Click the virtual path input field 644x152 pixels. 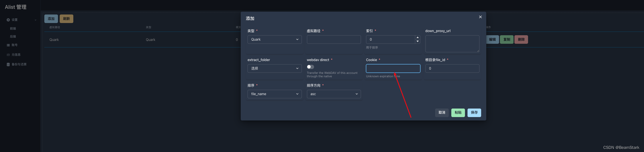[334, 39]
